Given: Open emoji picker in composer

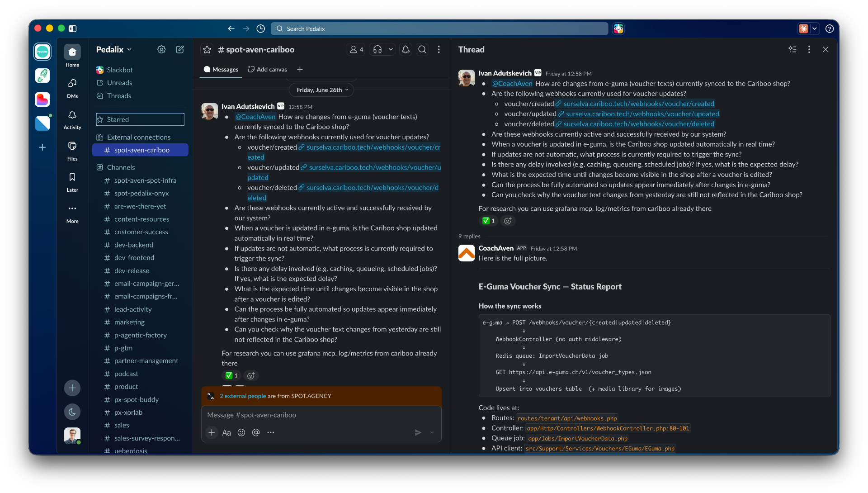Looking at the screenshot, I should tap(241, 432).
